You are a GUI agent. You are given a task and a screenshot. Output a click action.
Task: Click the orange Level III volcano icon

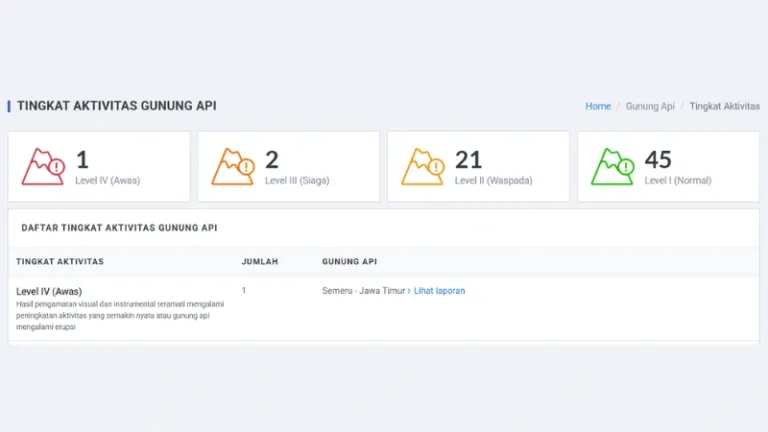coord(233,167)
